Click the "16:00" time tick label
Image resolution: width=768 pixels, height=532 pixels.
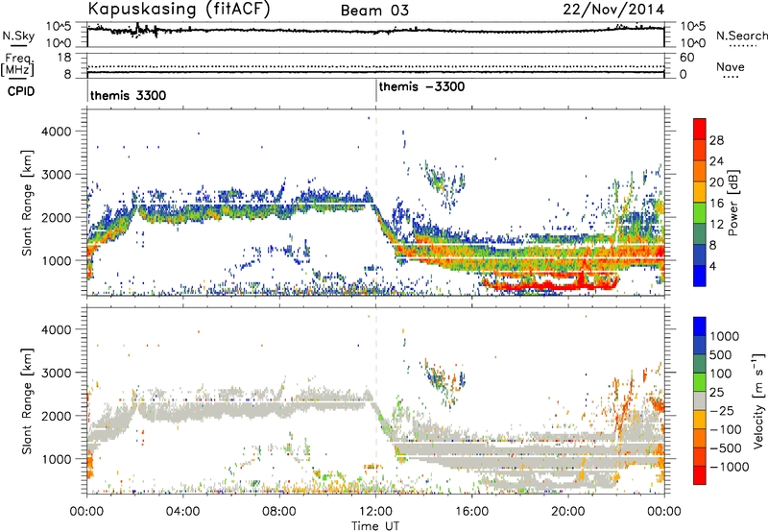click(471, 512)
